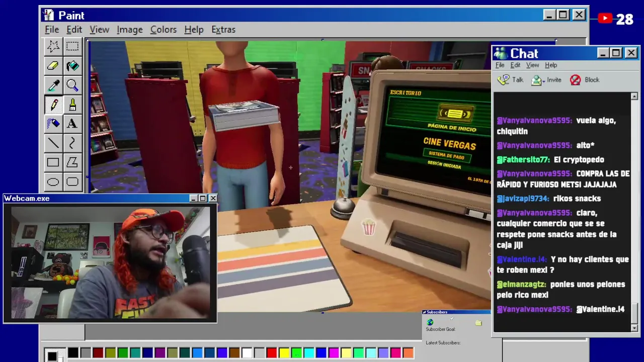Click the Talk icon in Chat
Image resolution: width=644 pixels, height=362 pixels.
tap(503, 80)
